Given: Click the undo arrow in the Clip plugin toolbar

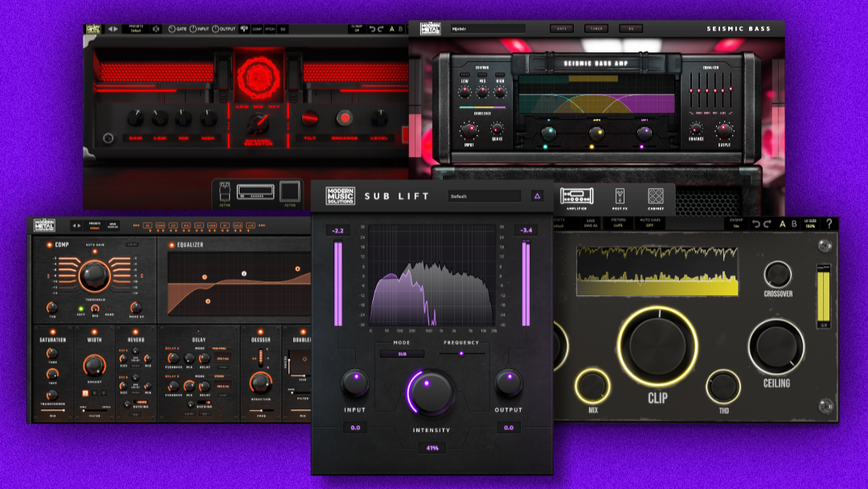Looking at the screenshot, I should coord(755,224).
